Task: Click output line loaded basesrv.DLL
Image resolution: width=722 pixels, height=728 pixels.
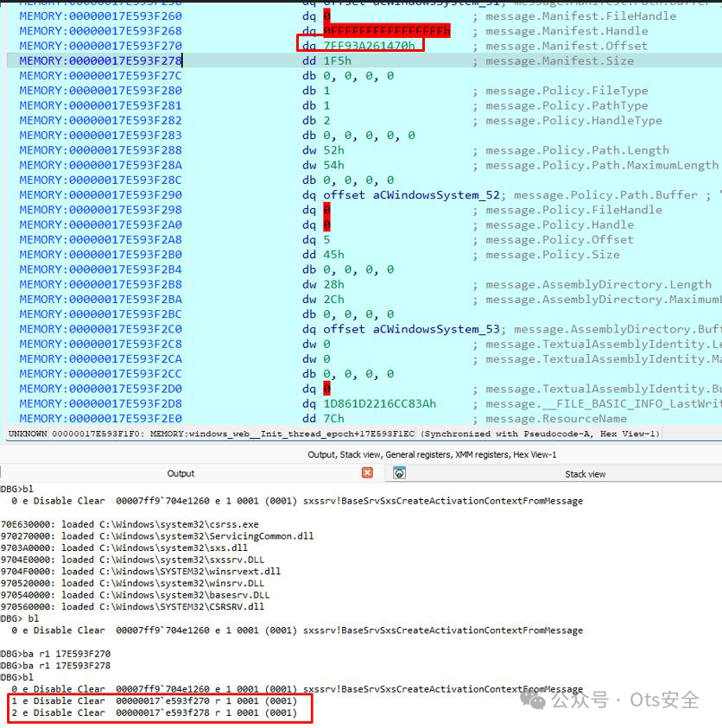Action: (136, 595)
